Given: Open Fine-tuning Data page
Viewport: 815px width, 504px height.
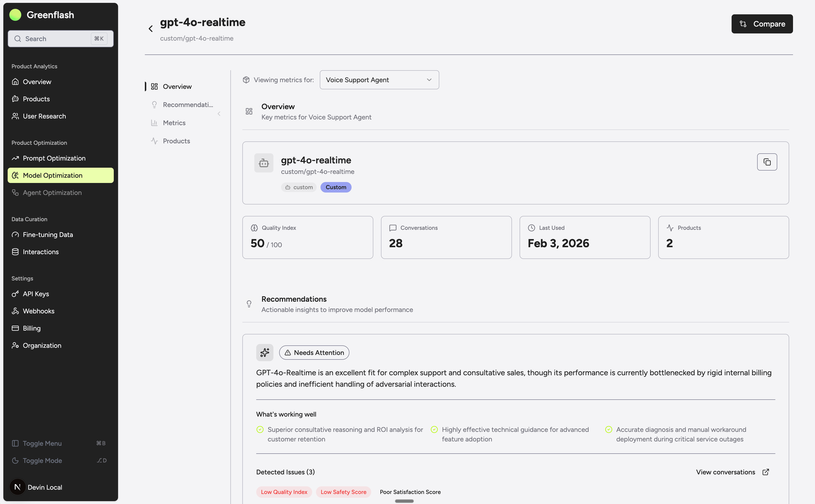Looking at the screenshot, I should pos(60,235).
